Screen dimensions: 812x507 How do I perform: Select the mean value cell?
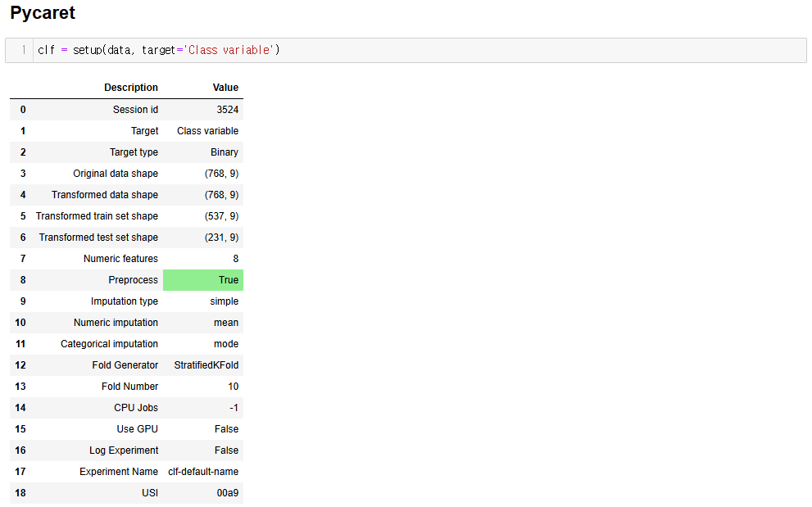(x=226, y=322)
